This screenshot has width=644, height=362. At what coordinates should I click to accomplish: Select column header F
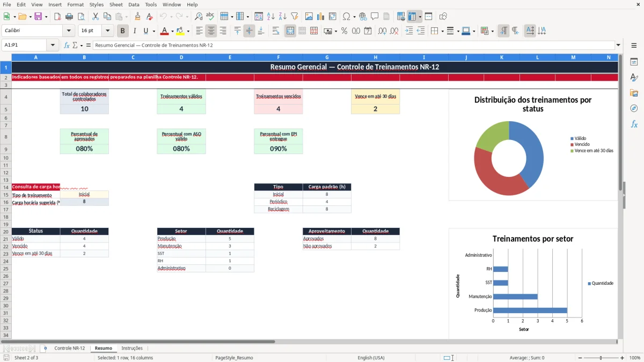click(279, 57)
